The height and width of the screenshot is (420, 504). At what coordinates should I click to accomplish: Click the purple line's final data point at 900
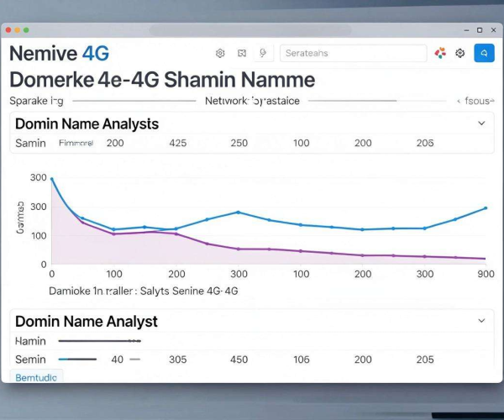[x=485, y=259]
